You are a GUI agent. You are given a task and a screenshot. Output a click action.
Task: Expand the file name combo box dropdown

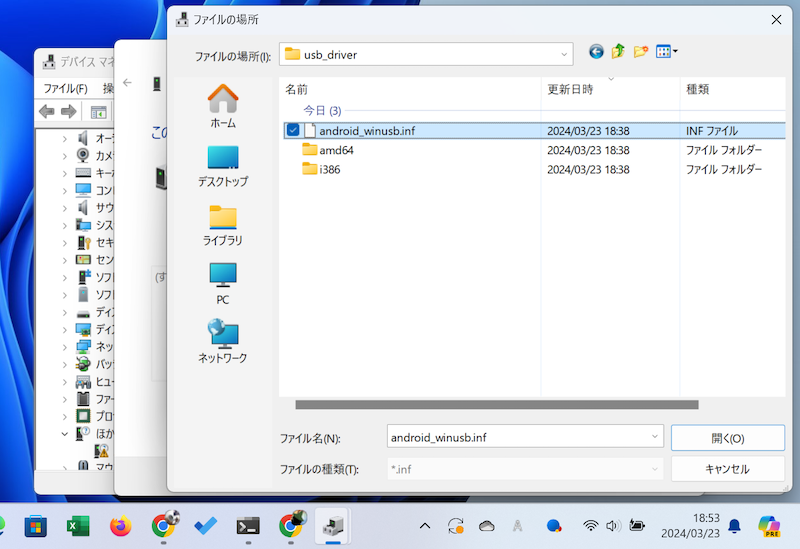point(655,437)
